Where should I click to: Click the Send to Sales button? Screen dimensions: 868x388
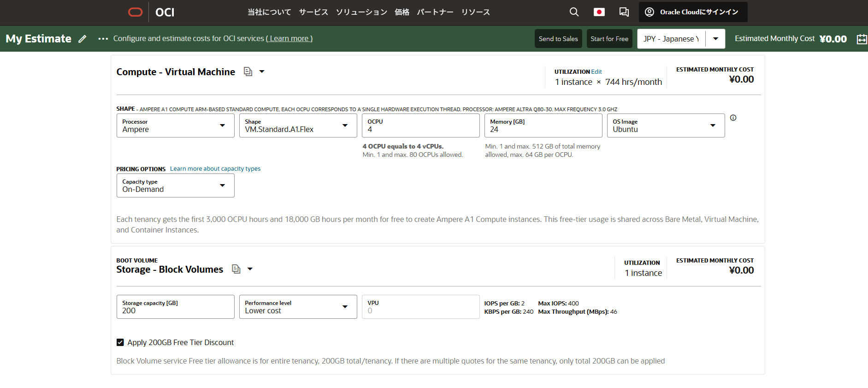click(558, 39)
